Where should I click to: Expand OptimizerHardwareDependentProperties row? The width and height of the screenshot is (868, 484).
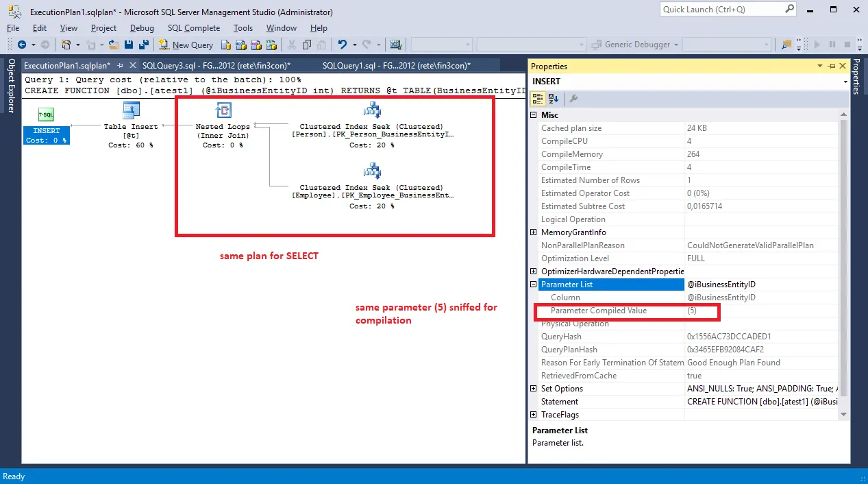(x=534, y=271)
